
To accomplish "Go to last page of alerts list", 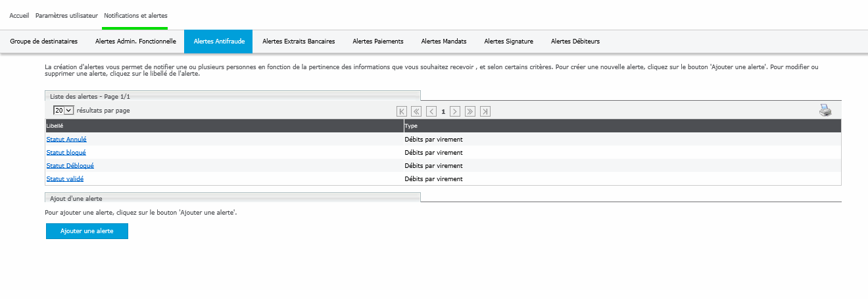I will 485,111.
